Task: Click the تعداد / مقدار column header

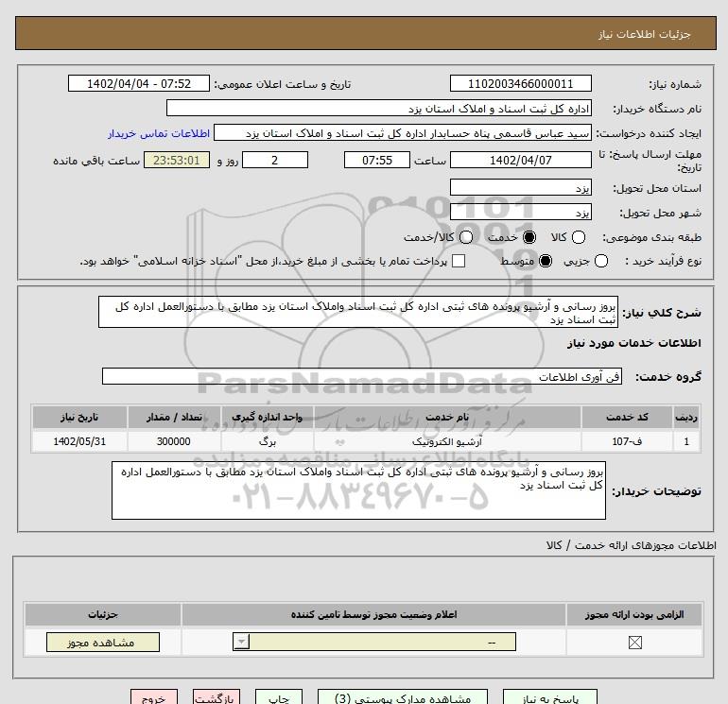Action: pos(174,417)
